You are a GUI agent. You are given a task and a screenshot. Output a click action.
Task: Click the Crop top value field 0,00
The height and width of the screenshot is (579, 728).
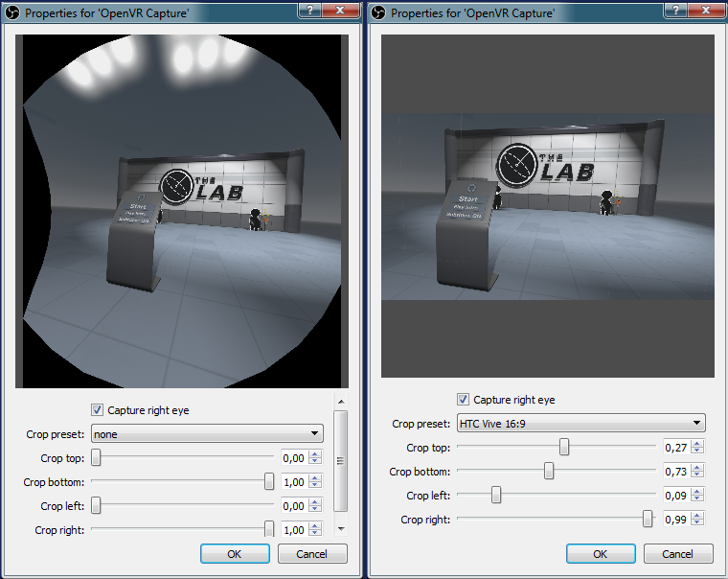[x=295, y=458]
